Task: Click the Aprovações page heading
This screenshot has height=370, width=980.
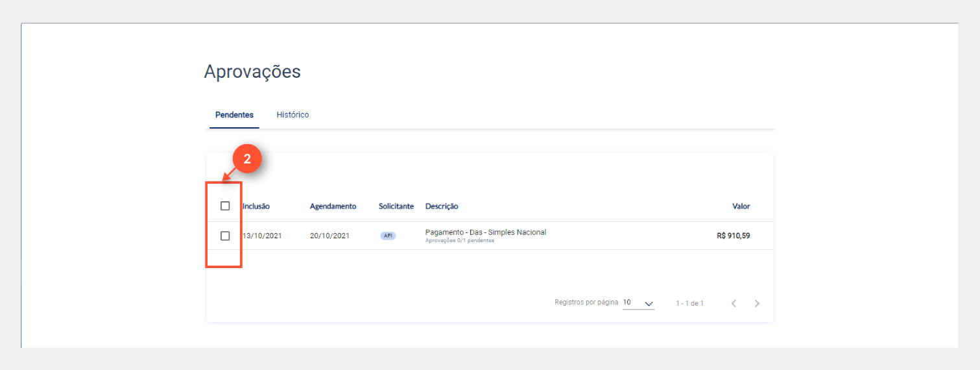Action: click(252, 71)
